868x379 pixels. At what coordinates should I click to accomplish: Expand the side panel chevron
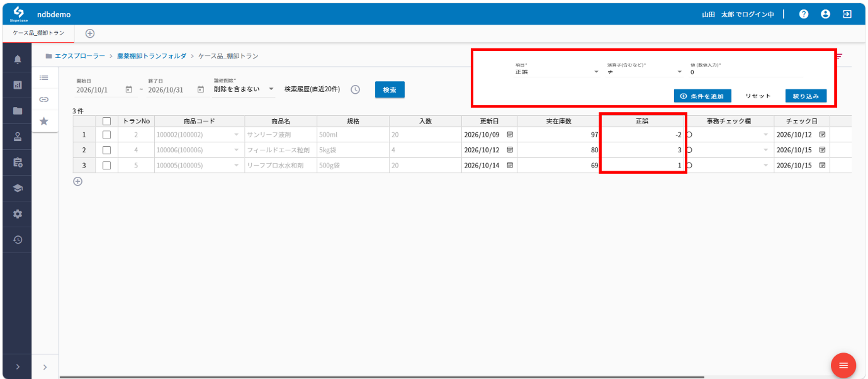tap(45, 367)
